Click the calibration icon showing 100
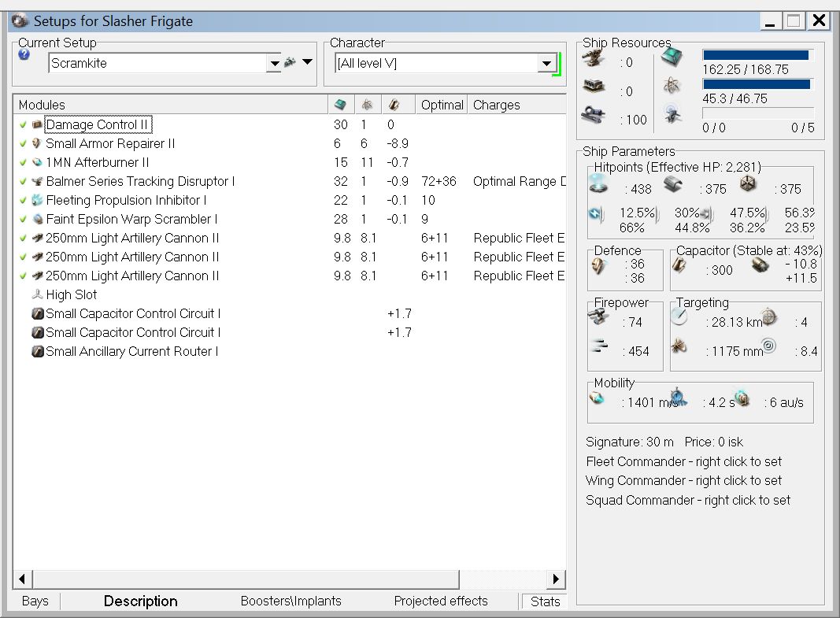 [594, 114]
